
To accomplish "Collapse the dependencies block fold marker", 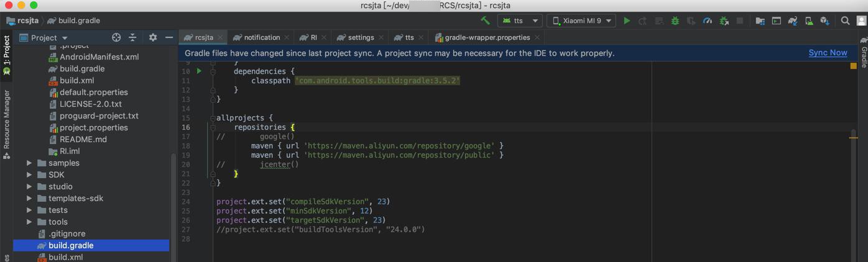I will coord(213,71).
